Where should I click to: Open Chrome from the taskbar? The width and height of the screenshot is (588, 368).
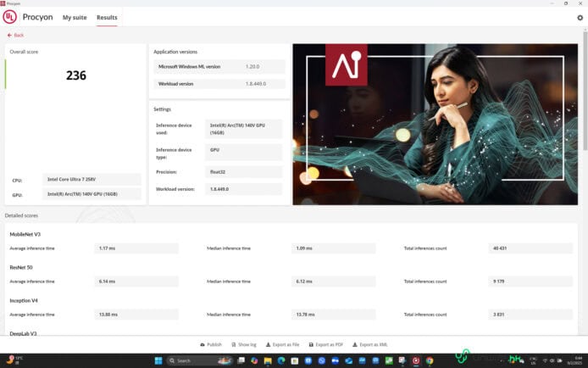[x=430, y=360]
